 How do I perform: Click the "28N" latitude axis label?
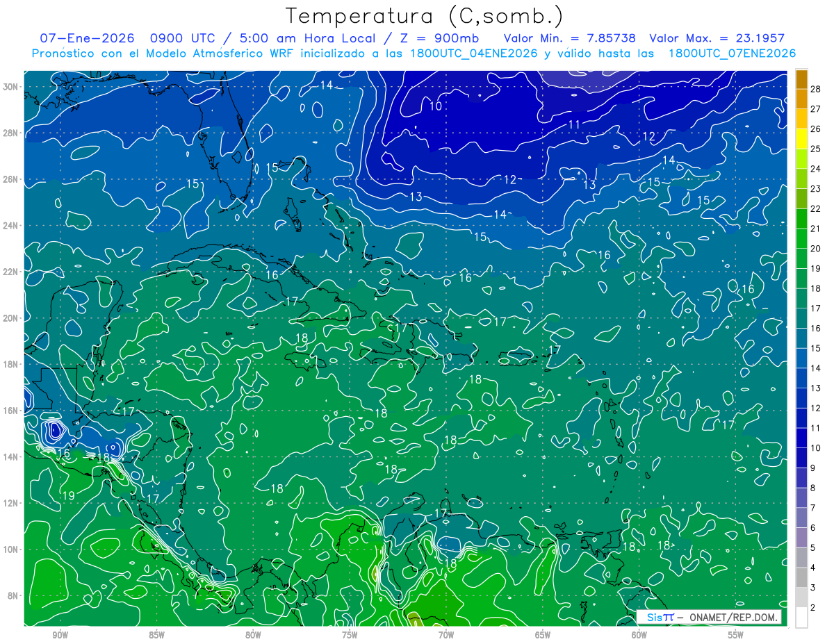10,133
